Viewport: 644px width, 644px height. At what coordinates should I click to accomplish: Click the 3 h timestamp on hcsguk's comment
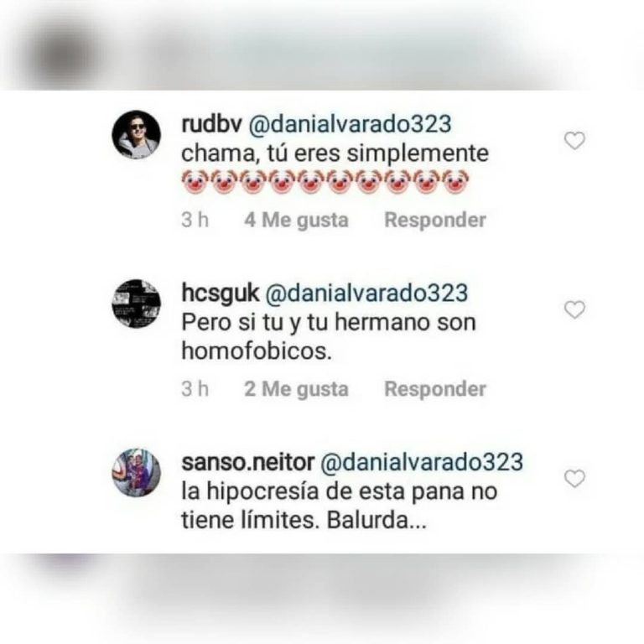[195, 388]
